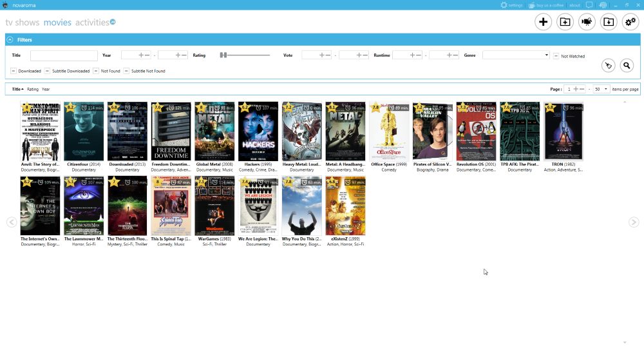This screenshot has height=348, width=644.
Task: Click the Title filter input field
Action: tap(64, 55)
